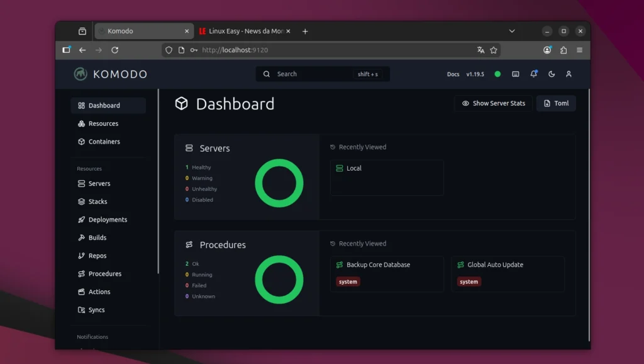This screenshot has height=364, width=644.
Task: Toggle dark mode with the moon icon
Action: pos(551,74)
